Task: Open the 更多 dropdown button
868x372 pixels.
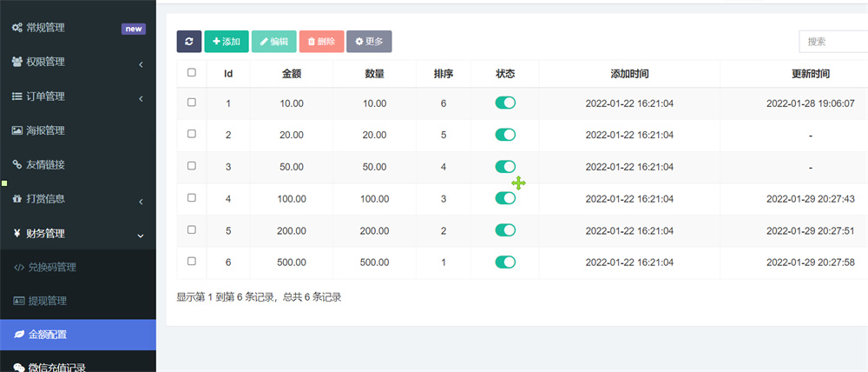Action: point(369,41)
